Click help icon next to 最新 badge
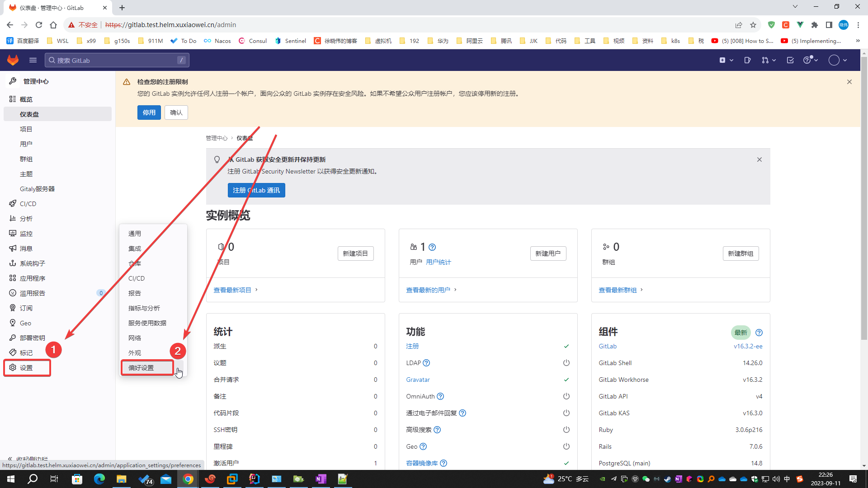 tap(759, 333)
